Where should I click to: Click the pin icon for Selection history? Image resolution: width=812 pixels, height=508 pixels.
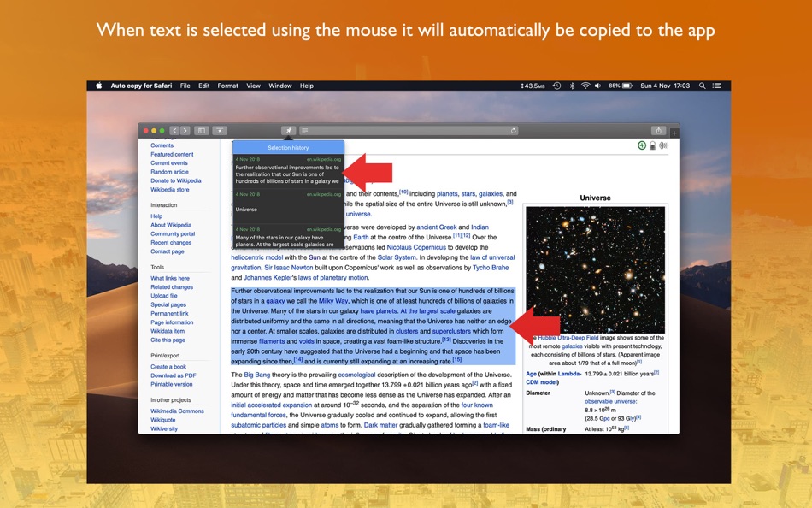point(288,131)
